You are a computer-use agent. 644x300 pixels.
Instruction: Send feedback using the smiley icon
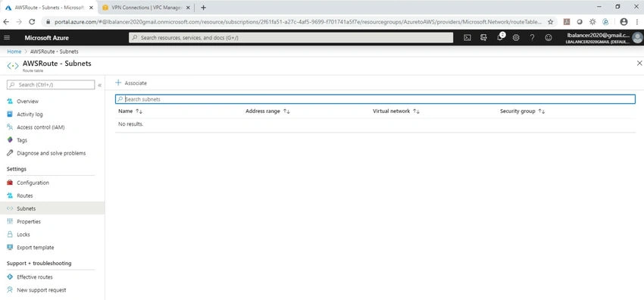[549, 38]
